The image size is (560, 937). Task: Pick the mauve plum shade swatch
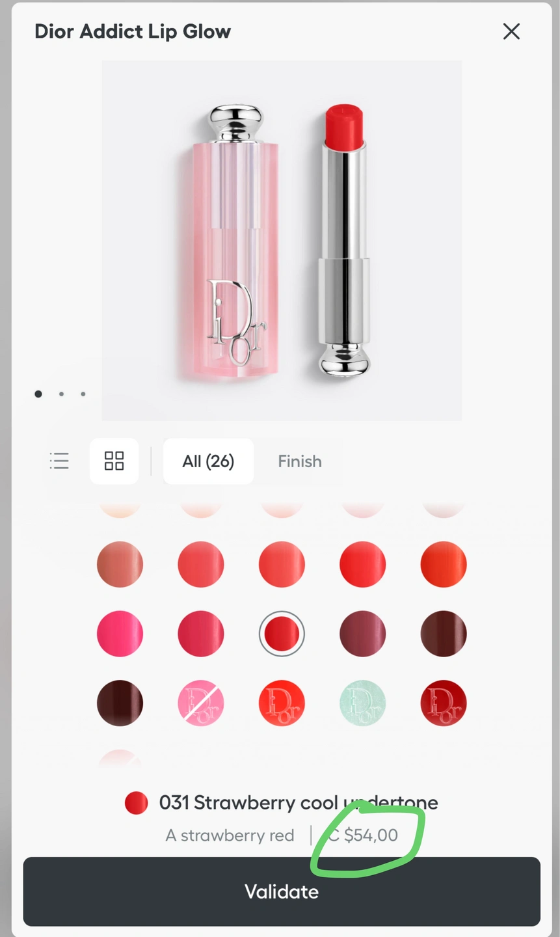(362, 633)
